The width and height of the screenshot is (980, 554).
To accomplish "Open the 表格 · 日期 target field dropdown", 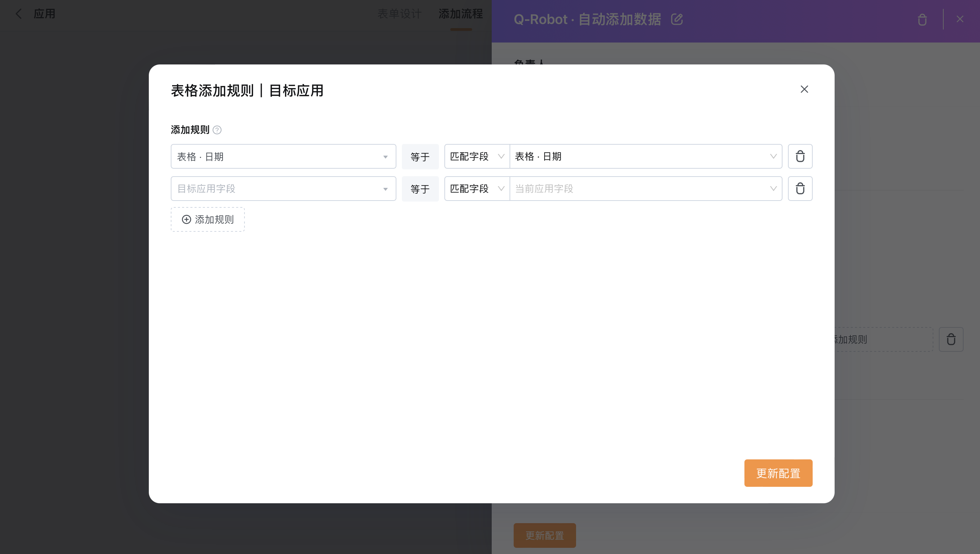I will click(x=283, y=156).
